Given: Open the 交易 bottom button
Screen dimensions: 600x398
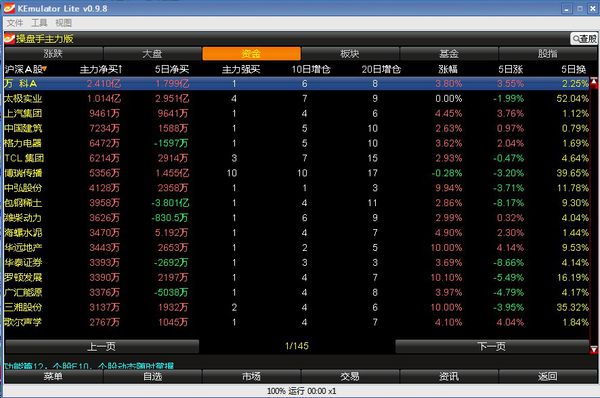Looking at the screenshot, I should (x=350, y=377).
